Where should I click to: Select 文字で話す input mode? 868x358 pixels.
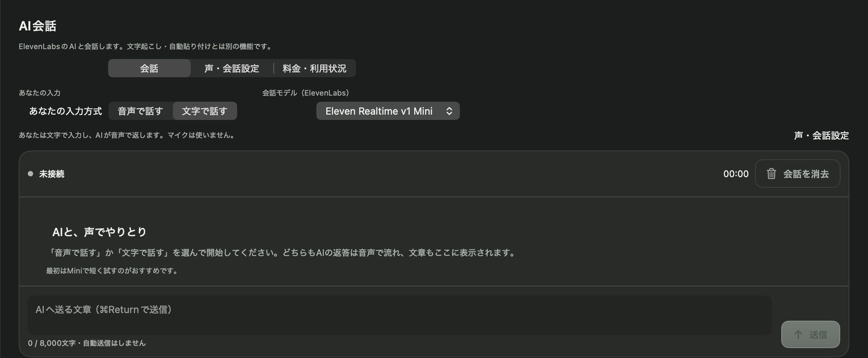(205, 111)
